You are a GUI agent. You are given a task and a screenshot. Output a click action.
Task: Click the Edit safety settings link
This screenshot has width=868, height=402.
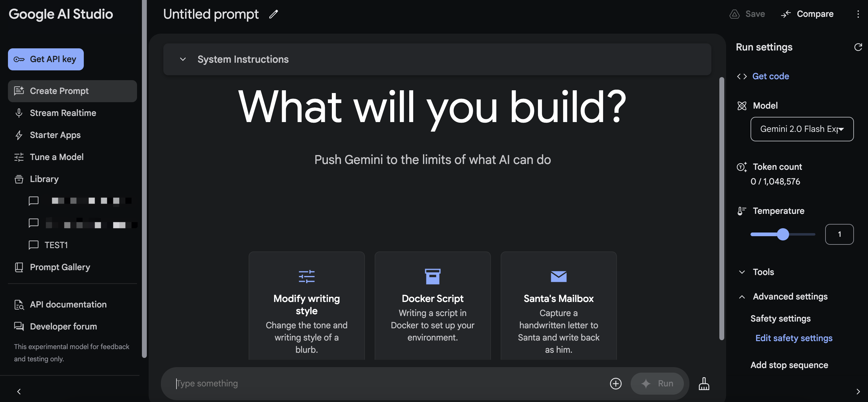click(794, 338)
